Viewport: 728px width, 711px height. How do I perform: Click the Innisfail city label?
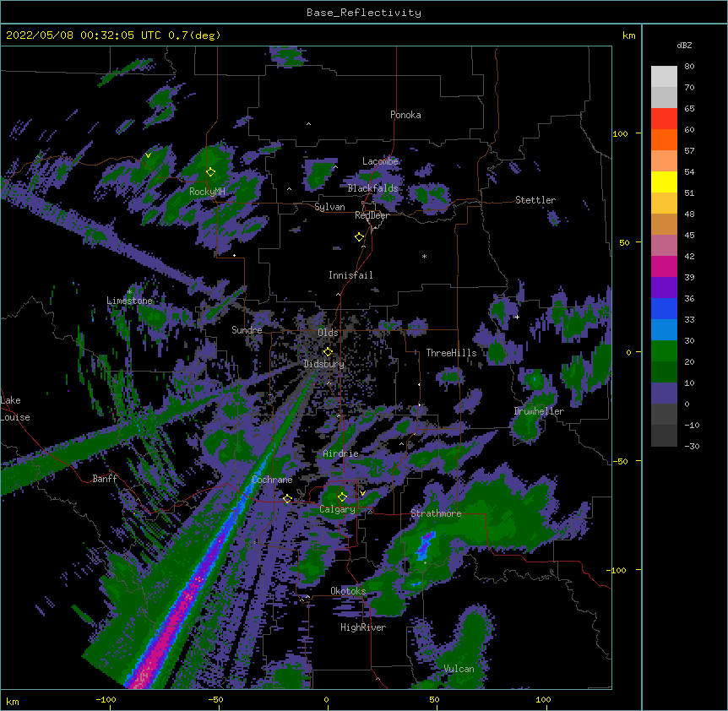(x=350, y=275)
